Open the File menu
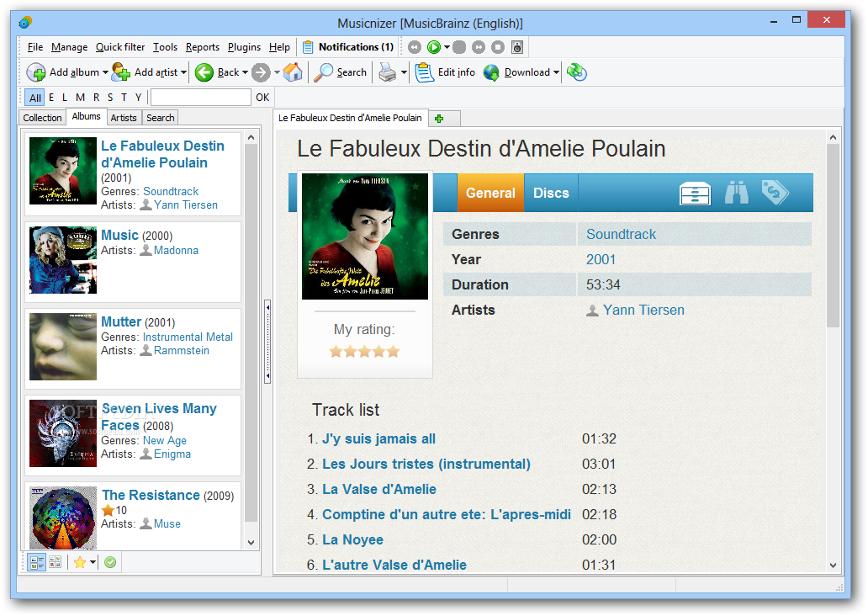Screen dimensions: 868x616 tap(34, 47)
